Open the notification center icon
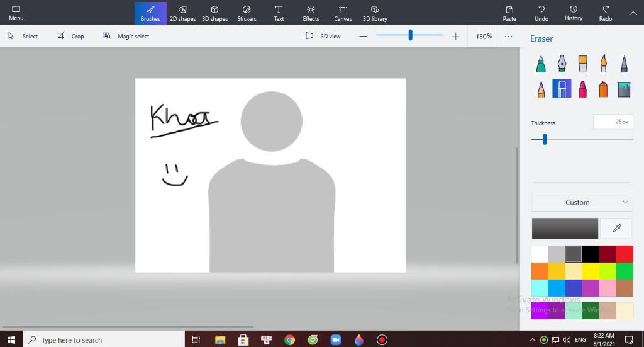The image size is (644, 347). tap(629, 339)
